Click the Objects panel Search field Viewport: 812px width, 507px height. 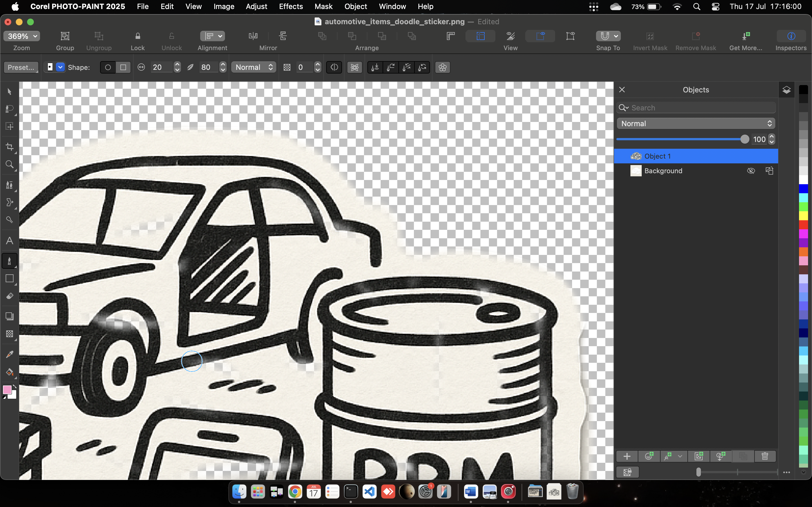[x=701, y=108]
